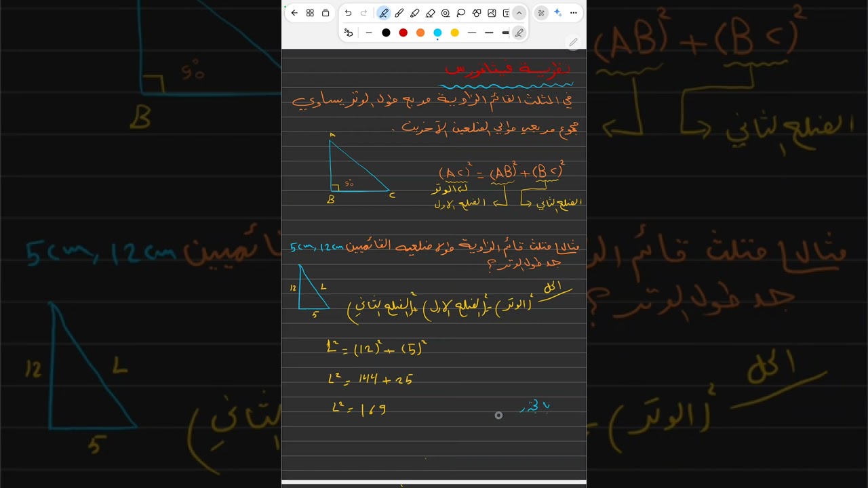The width and height of the screenshot is (868, 488).
Task: Select the Pen tool
Action: 384,13
